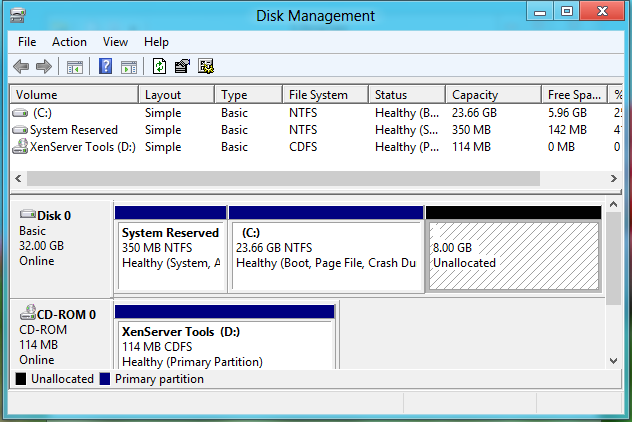Click the Back arrow in the toolbar
632x422 pixels.
coord(21,67)
